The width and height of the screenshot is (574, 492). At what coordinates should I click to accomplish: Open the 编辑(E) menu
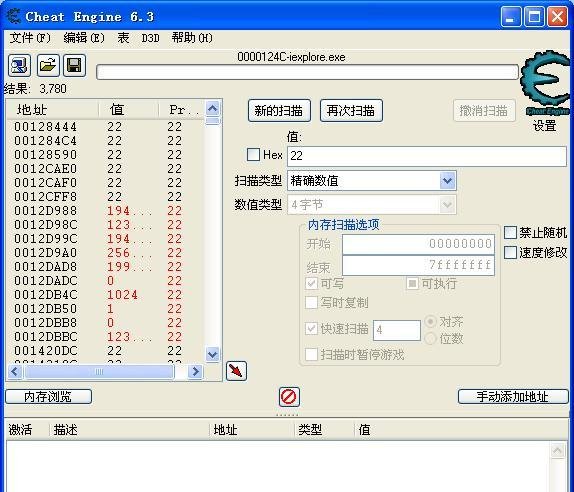[x=84, y=38]
